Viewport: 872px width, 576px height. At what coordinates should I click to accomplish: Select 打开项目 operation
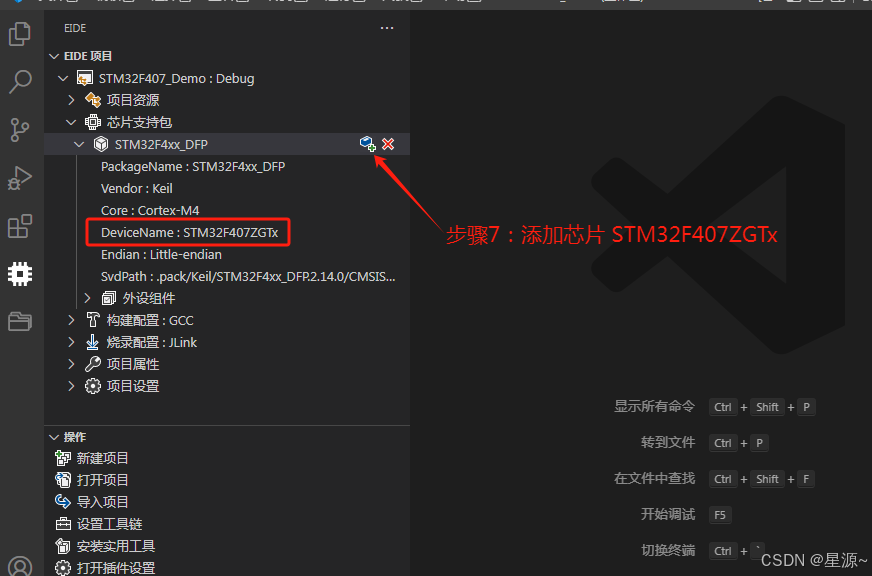click(102, 480)
